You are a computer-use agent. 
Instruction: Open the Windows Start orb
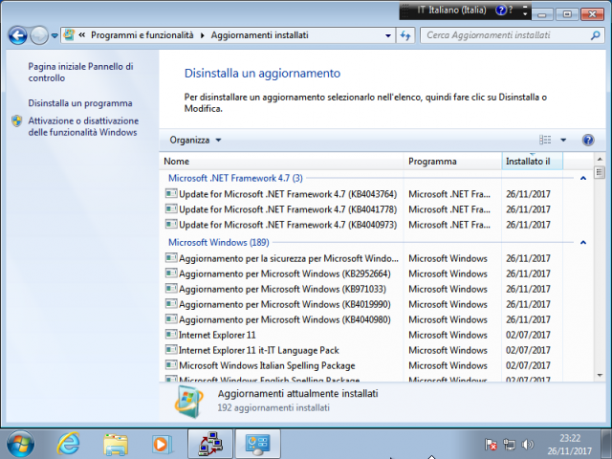click(x=20, y=444)
